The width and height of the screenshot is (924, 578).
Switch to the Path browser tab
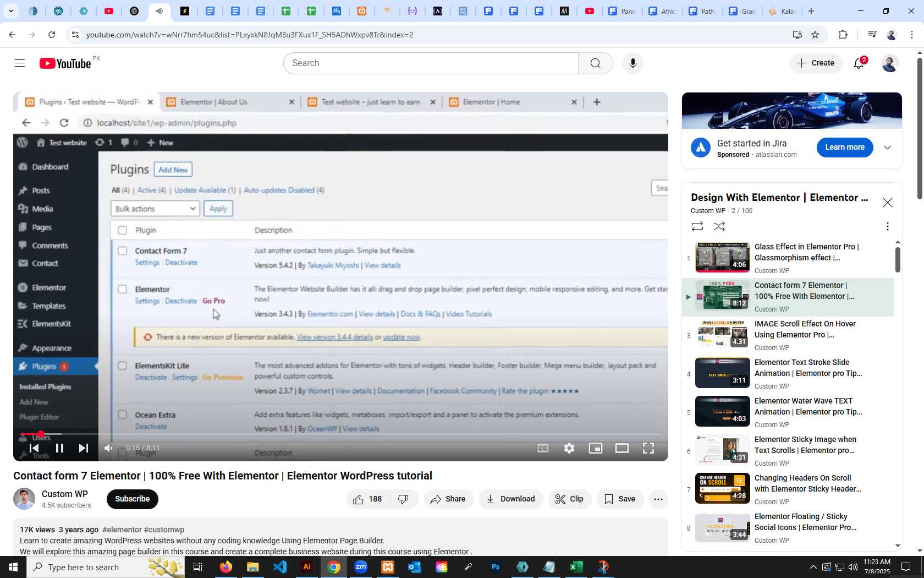pyautogui.click(x=702, y=11)
